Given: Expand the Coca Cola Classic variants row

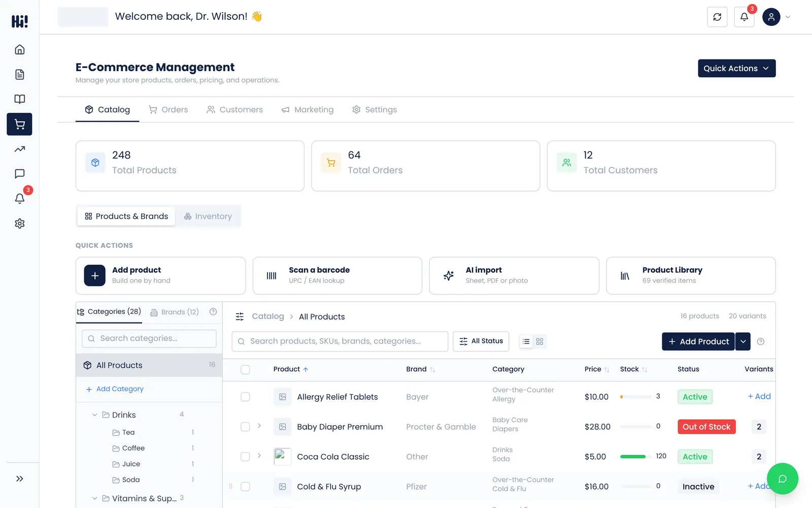Looking at the screenshot, I should pos(259,456).
